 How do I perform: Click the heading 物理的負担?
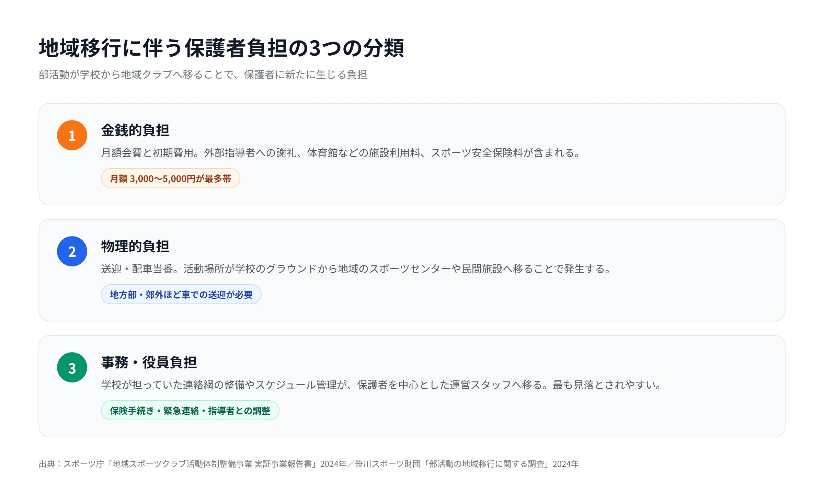tap(135, 247)
